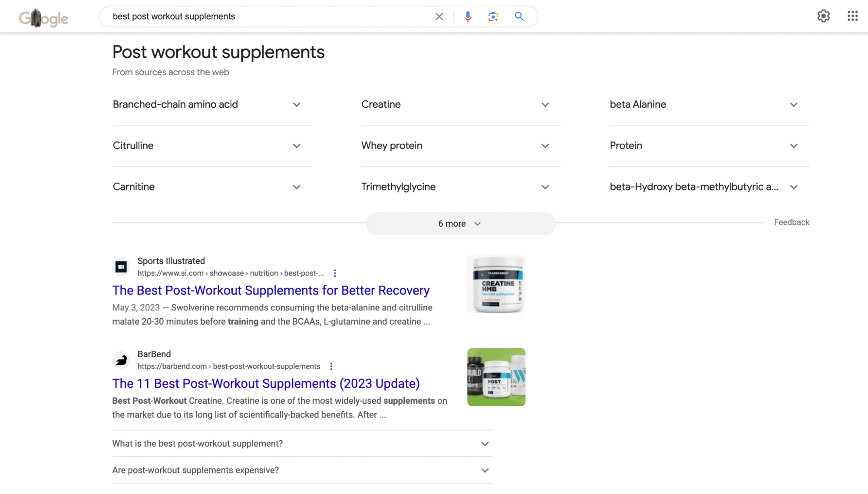Expand the Trimethylglycine entry

tap(545, 187)
